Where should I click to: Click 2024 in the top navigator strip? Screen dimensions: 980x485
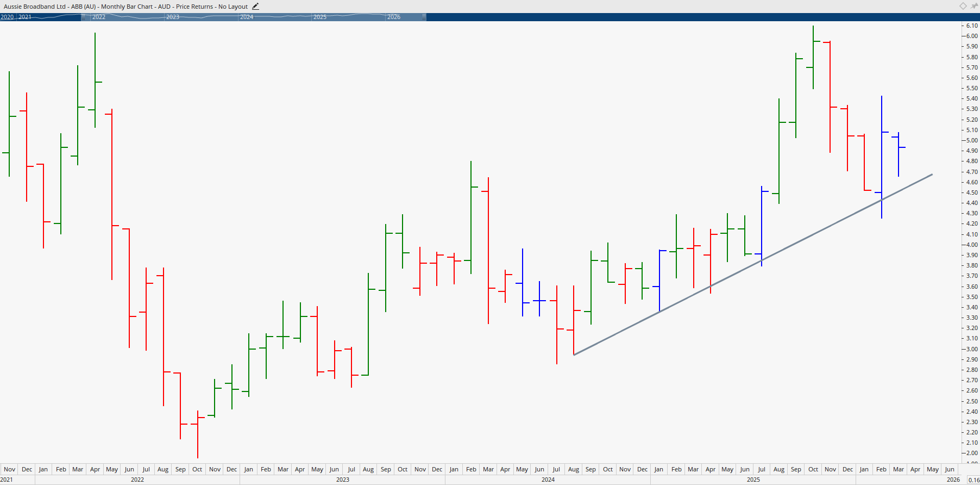[x=247, y=17]
